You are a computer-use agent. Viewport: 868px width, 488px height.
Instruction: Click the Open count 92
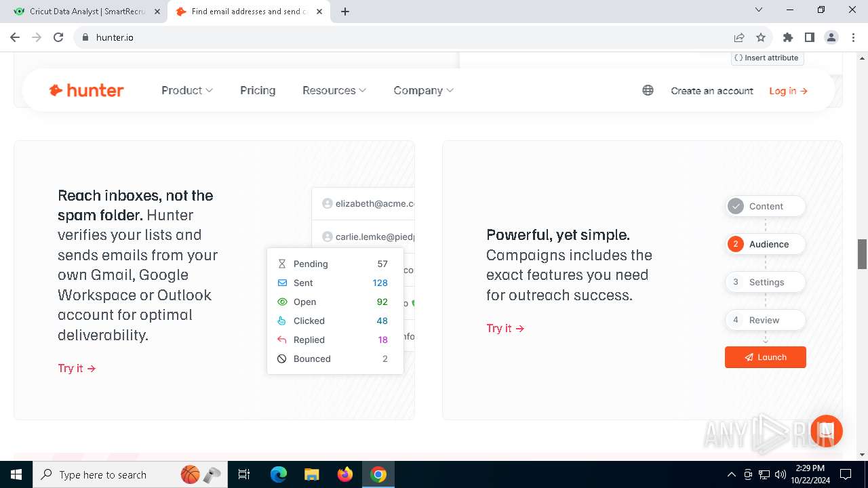382,302
